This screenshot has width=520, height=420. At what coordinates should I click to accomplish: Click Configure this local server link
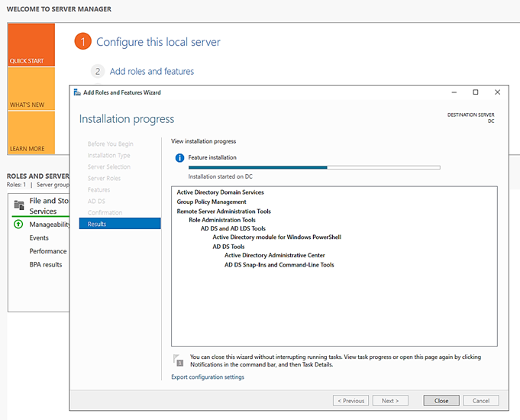point(158,42)
